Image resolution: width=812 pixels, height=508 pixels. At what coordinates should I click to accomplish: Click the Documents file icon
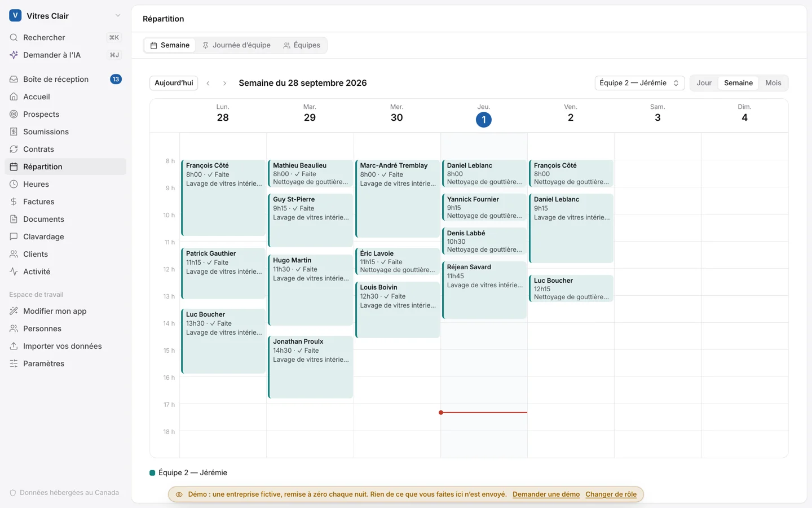pos(14,219)
